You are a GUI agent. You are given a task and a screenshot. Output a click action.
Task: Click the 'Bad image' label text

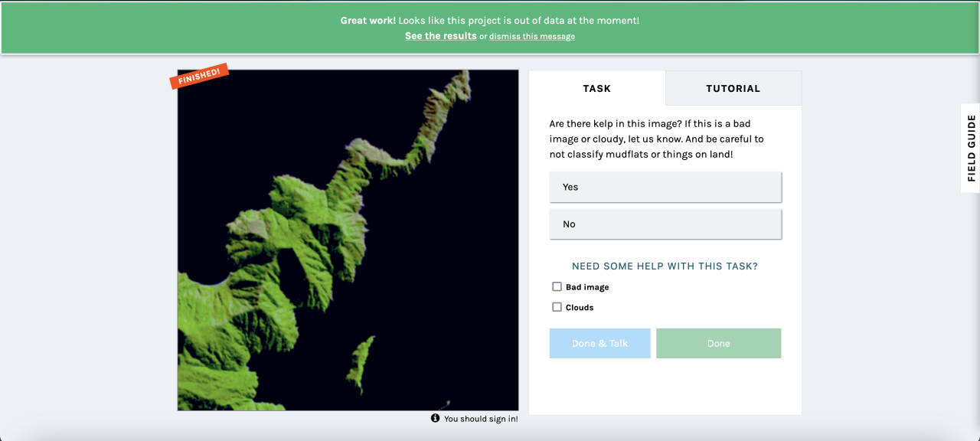(587, 287)
